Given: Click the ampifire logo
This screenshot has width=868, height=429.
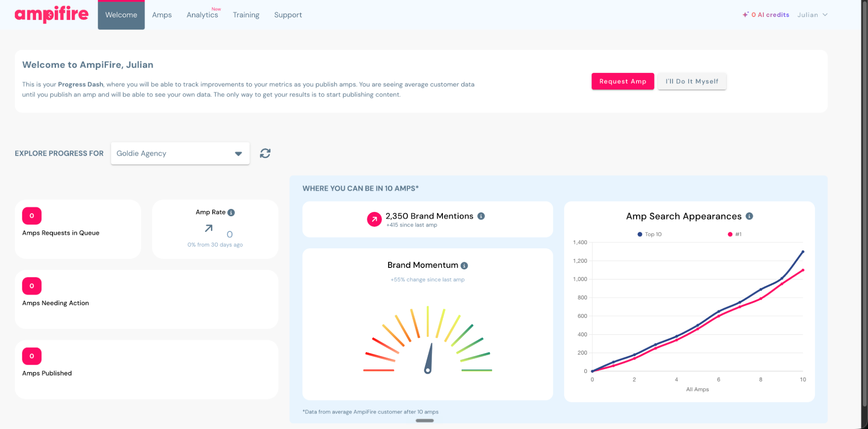Looking at the screenshot, I should click(51, 14).
